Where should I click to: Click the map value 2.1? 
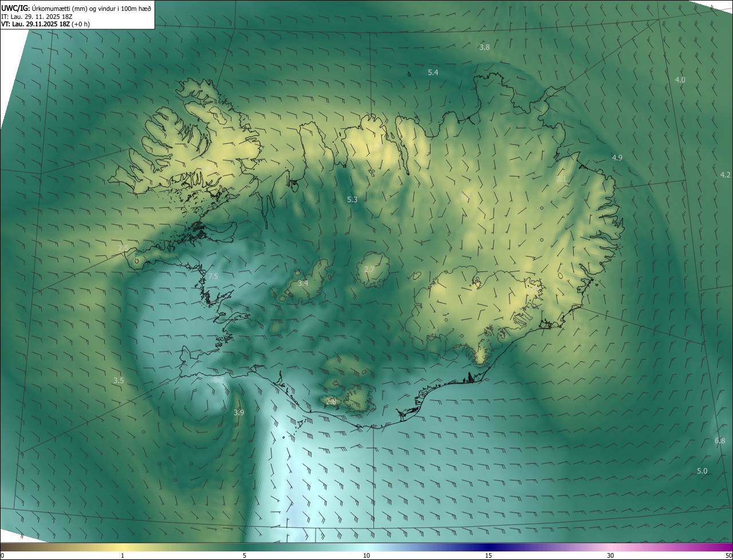[561, 179]
